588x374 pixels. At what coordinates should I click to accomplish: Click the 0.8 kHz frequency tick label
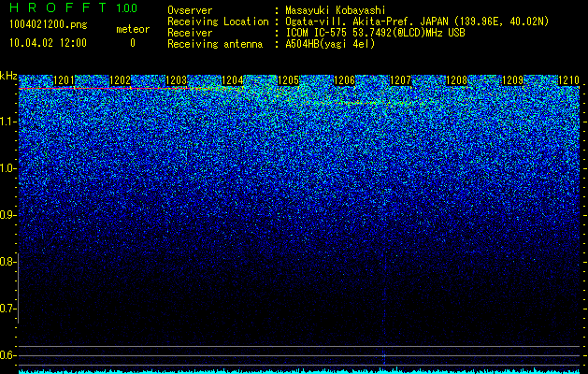pos(7,262)
